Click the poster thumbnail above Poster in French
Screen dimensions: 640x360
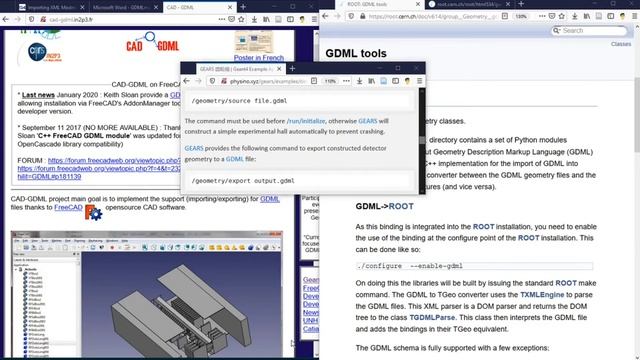(253, 42)
